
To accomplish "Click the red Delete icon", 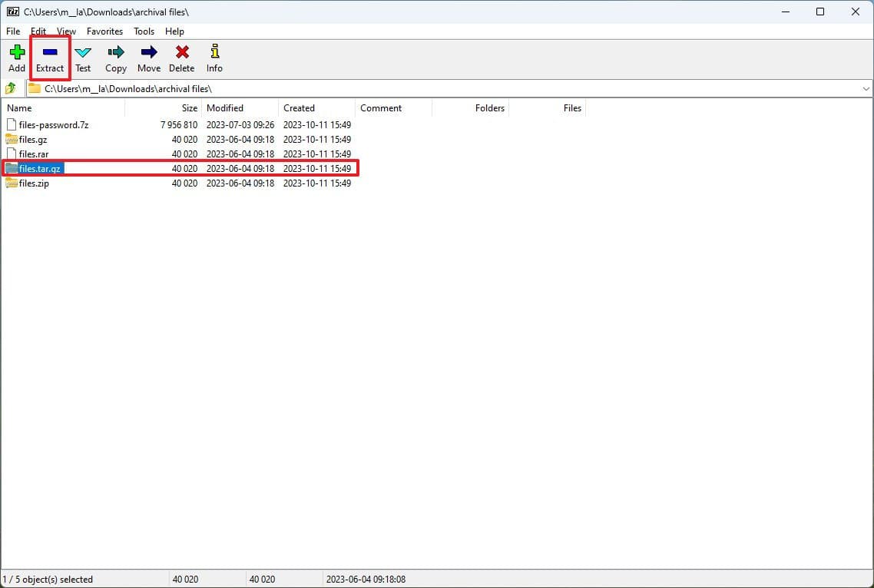I will coord(182,53).
